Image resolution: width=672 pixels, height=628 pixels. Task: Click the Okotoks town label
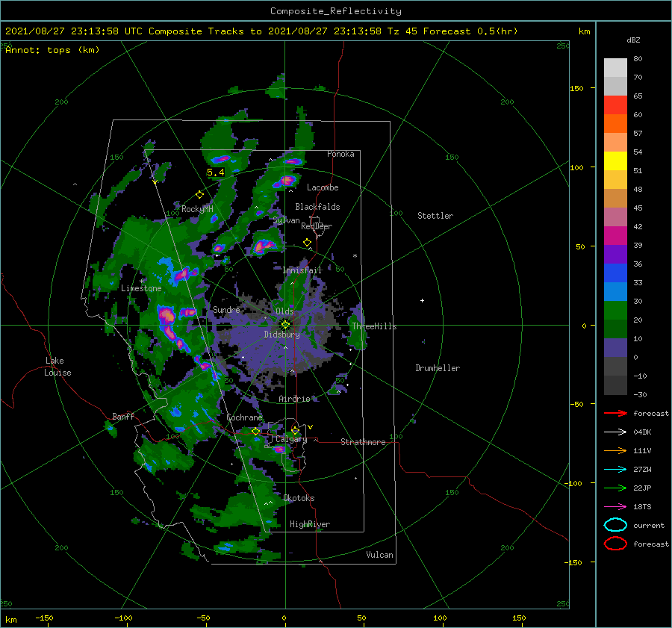click(x=299, y=498)
